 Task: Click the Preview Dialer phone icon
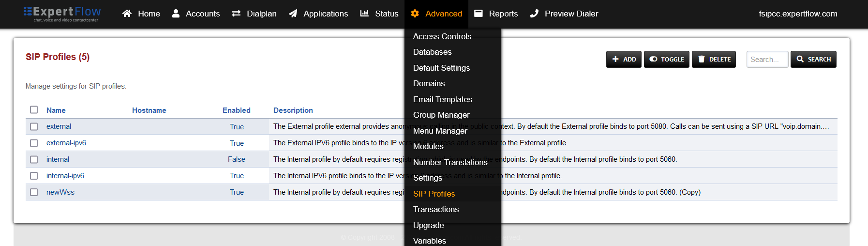534,14
